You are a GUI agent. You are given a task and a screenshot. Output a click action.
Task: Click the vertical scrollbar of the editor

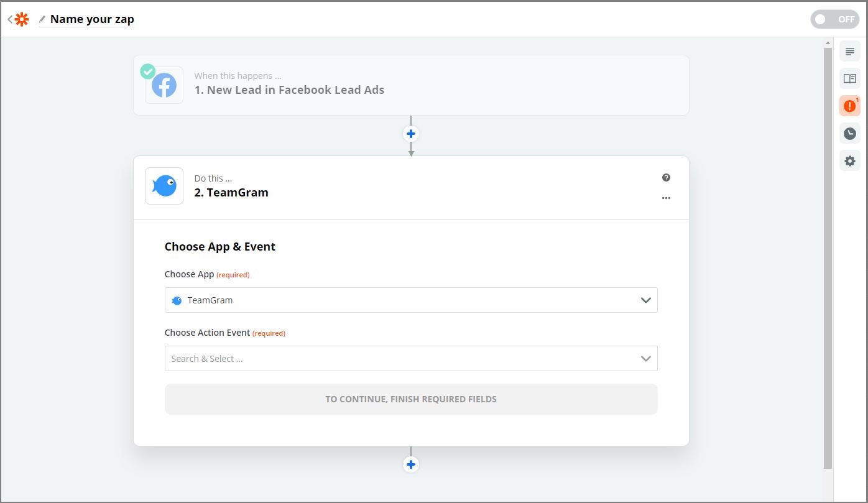[x=828, y=258]
